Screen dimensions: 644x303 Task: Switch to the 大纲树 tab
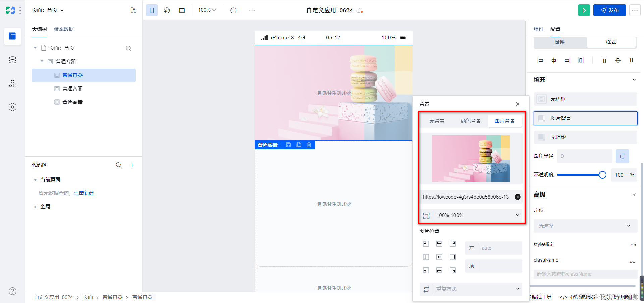[x=39, y=29]
